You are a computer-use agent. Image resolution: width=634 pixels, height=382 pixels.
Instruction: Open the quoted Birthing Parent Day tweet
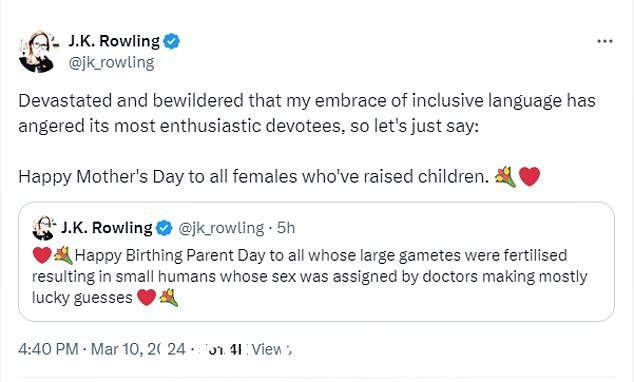tap(316, 262)
